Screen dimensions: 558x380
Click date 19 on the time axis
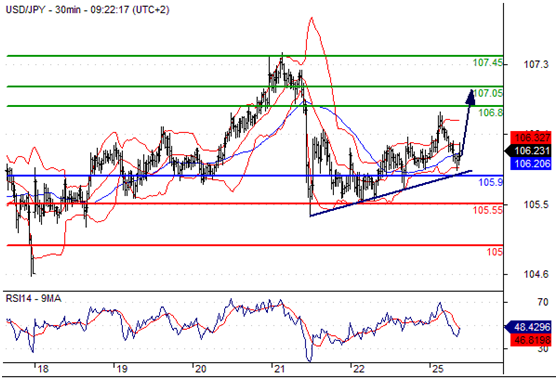click(122, 369)
